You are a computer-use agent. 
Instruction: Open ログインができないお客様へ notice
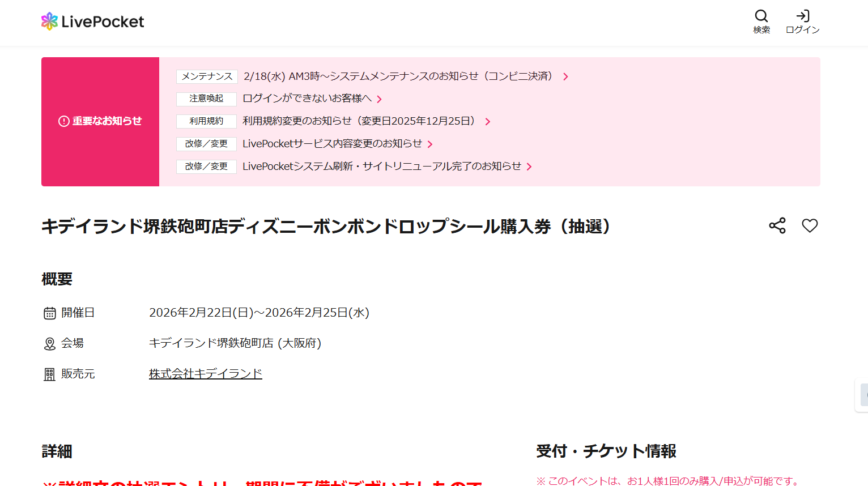307,99
